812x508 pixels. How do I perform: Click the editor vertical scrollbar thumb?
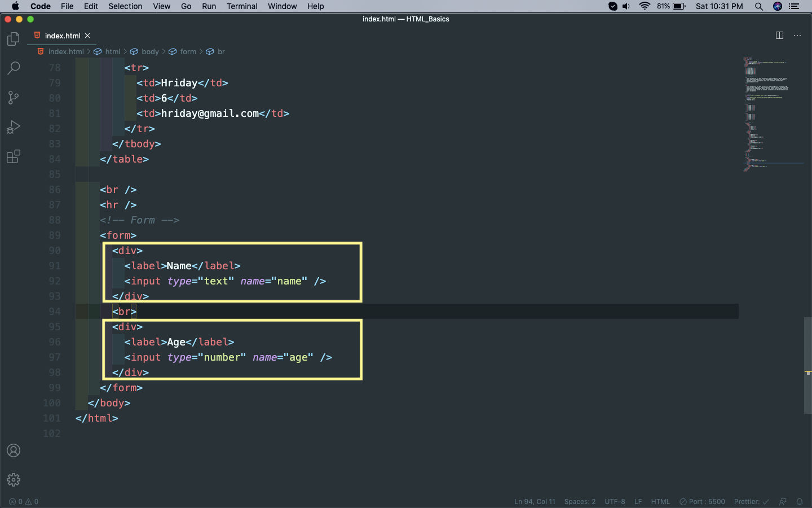(808, 365)
